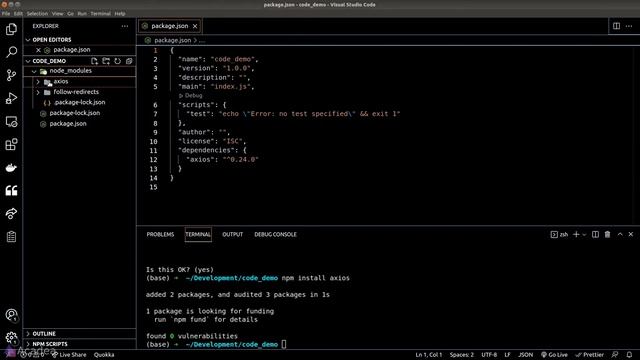Click New Folder icon in CODE_DEMO header
This screenshot has height=360, width=640.
pyautogui.click(x=106, y=61)
